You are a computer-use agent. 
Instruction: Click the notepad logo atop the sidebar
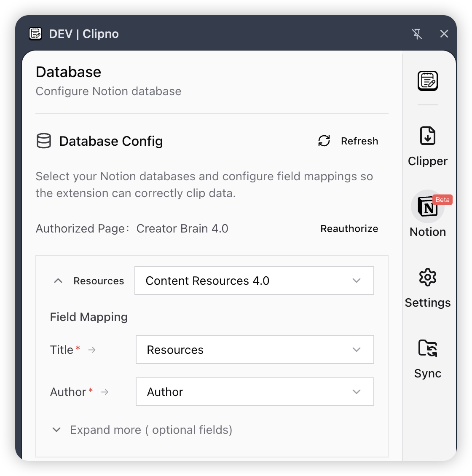coord(427,81)
